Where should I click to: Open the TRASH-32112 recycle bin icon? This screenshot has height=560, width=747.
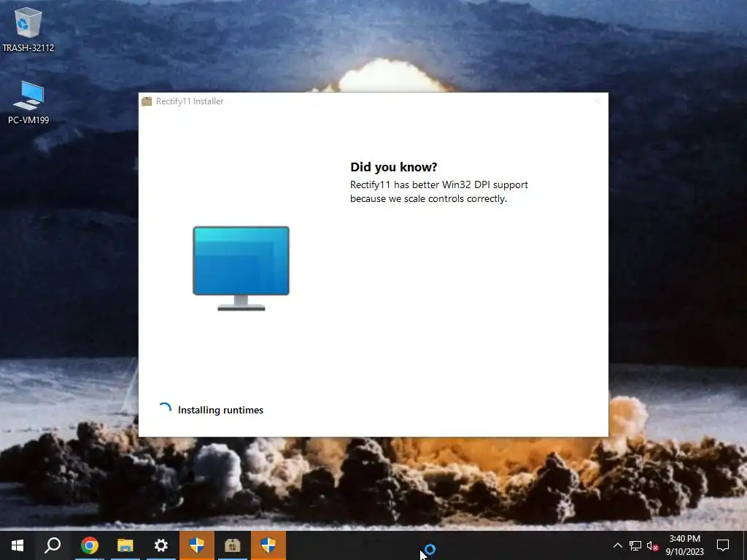28,29
